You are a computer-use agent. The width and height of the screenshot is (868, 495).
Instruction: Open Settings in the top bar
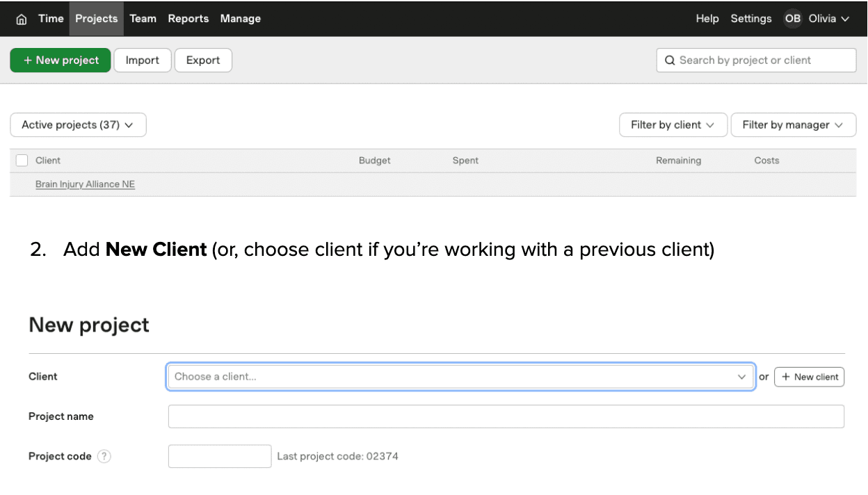tap(751, 19)
